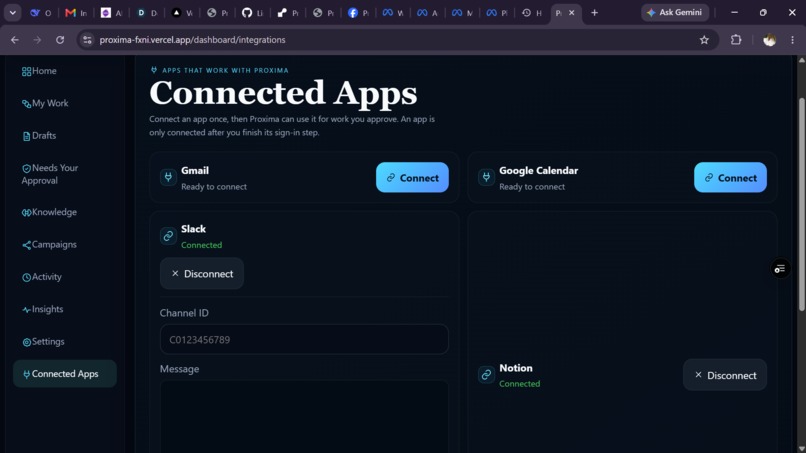This screenshot has height=453, width=806.
Task: Open Drafts from the sidebar
Action: [39, 136]
